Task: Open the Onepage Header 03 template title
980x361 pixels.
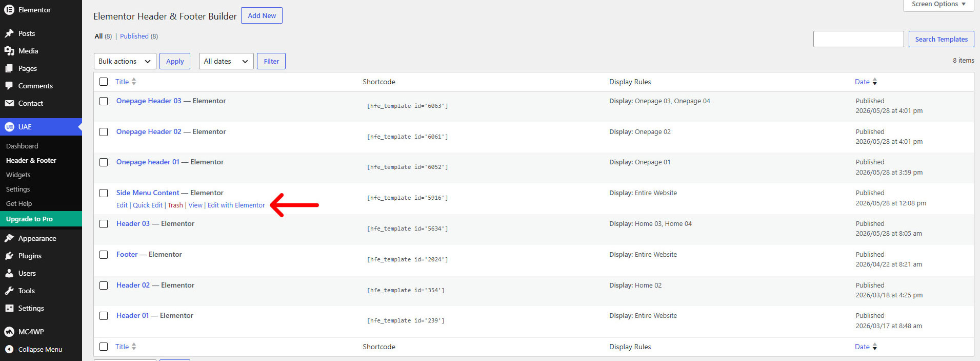Action: tap(149, 101)
